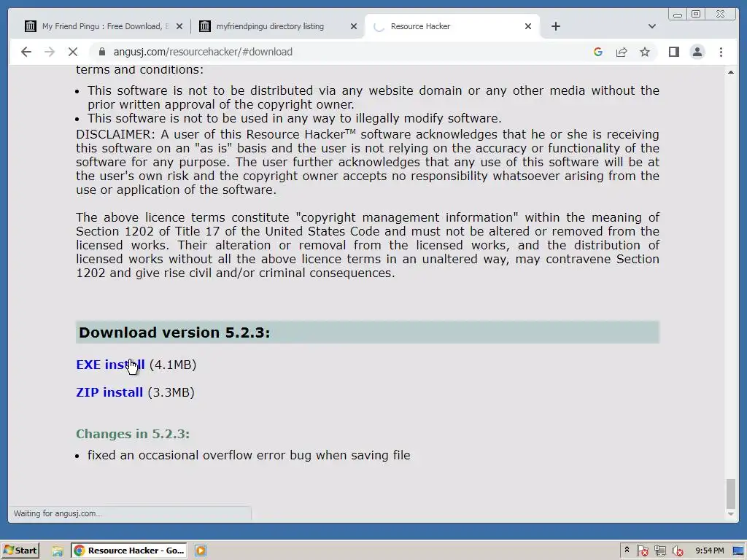
Task: Close the My Friend Pingu tab
Action: [x=179, y=26]
